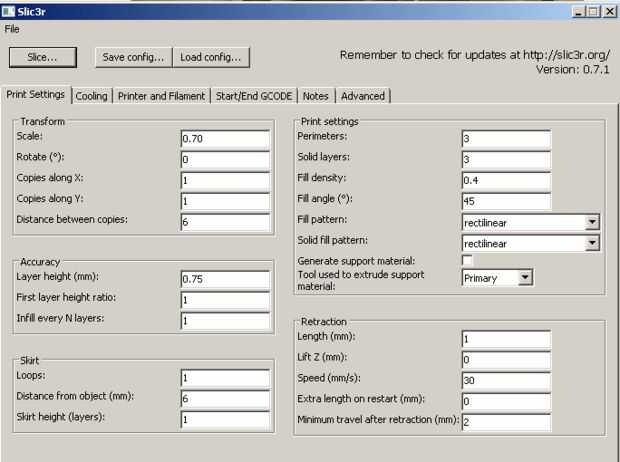Image resolution: width=620 pixels, height=462 pixels.
Task: Click Save config... button
Action: point(133,57)
